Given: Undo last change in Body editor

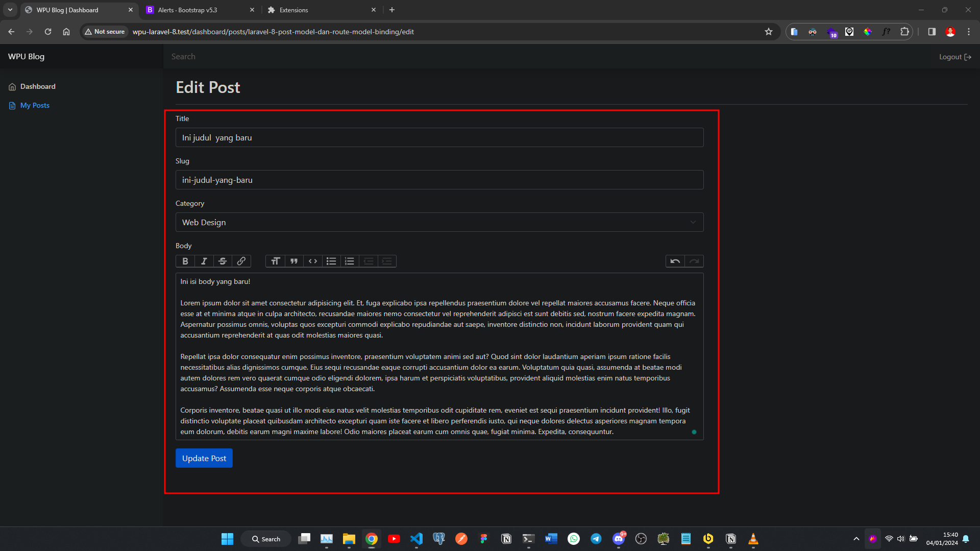Looking at the screenshot, I should click(675, 261).
